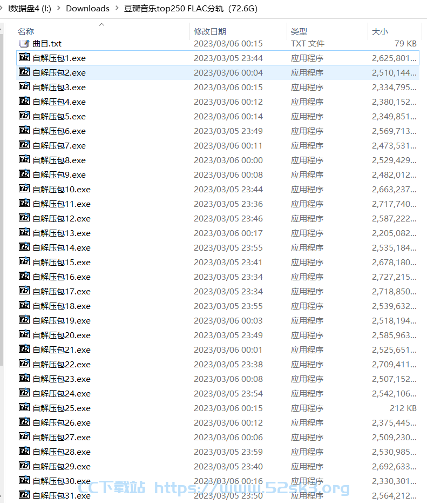Select file name 自解压包24.exe
This screenshot has width=427, height=504.
tap(62, 393)
